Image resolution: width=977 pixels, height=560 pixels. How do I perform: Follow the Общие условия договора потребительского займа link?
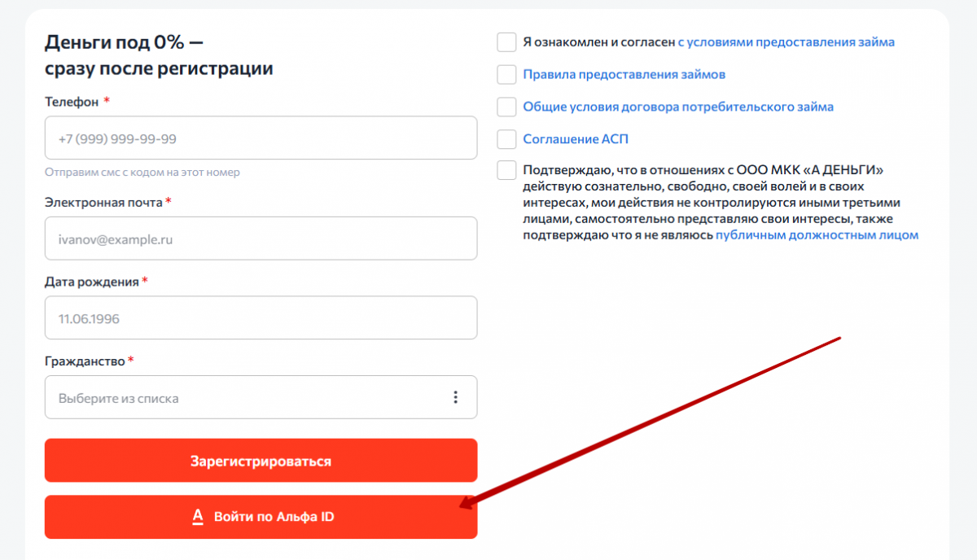tap(677, 107)
